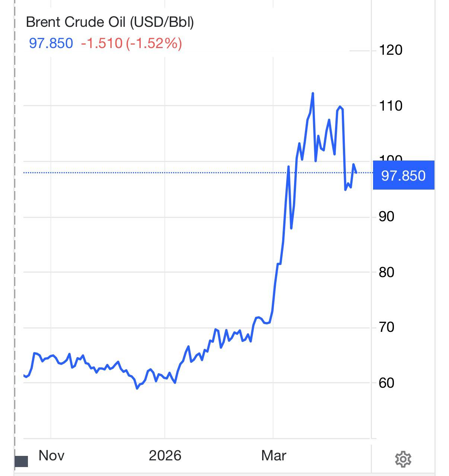
Task: Click the 110 price axis label
Action: point(391,106)
